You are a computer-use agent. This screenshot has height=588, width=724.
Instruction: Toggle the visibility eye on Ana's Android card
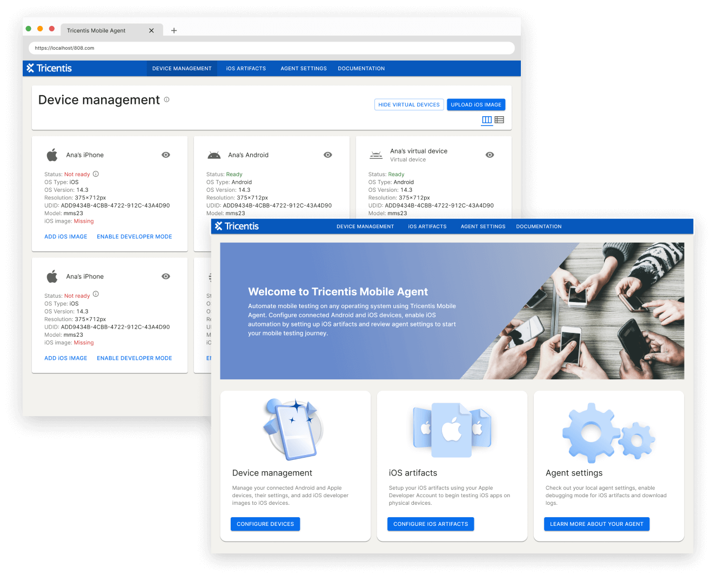[328, 155]
